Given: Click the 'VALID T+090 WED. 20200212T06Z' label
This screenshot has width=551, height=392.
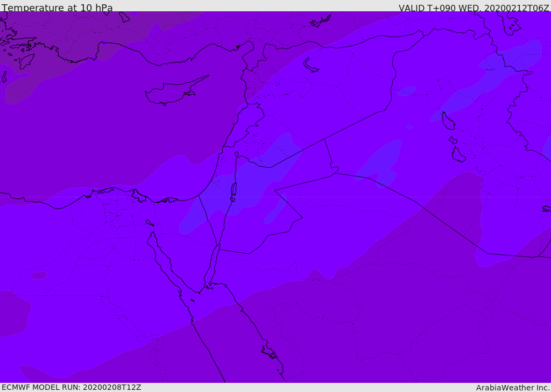Looking at the screenshot, I should click(474, 8).
